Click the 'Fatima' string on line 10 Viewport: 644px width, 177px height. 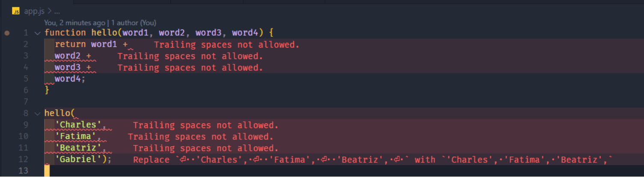pyautogui.click(x=75, y=137)
